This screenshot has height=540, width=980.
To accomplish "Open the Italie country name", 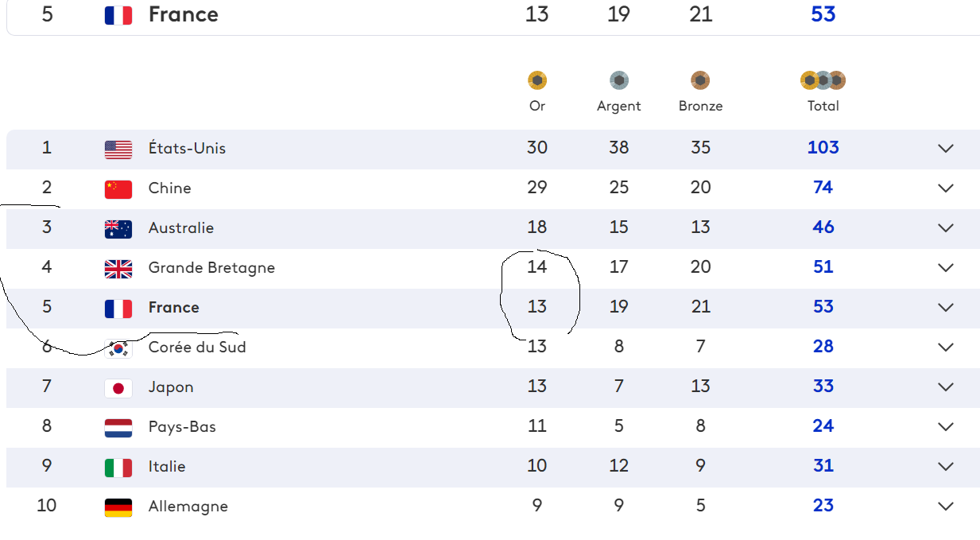I will [167, 466].
